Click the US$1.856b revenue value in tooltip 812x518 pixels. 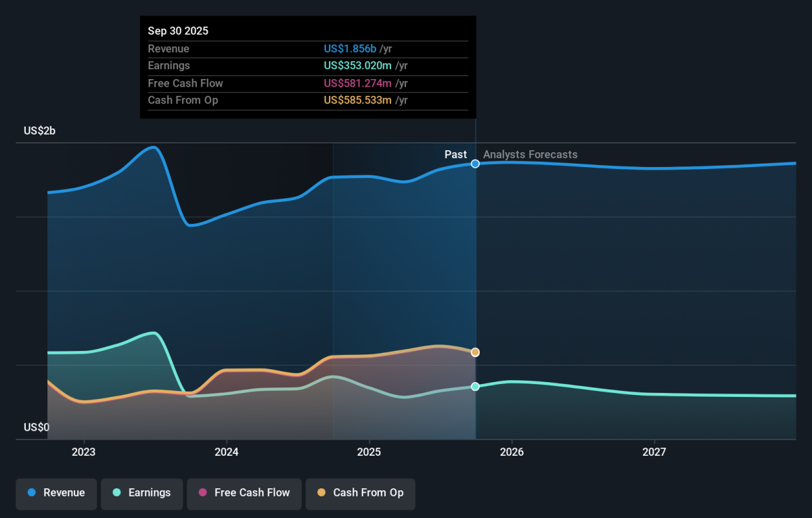click(x=350, y=49)
